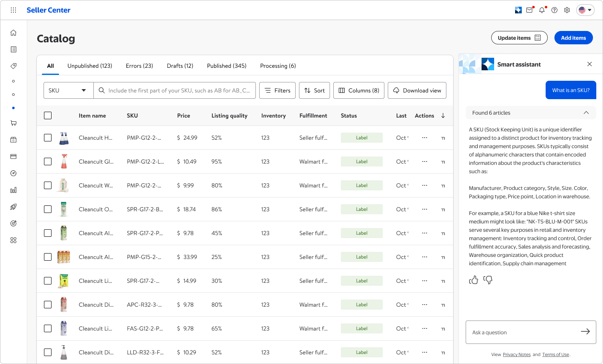This screenshot has height=364, width=603.
Task: Switch to the Unpublished (123) tab
Action: 90,66
